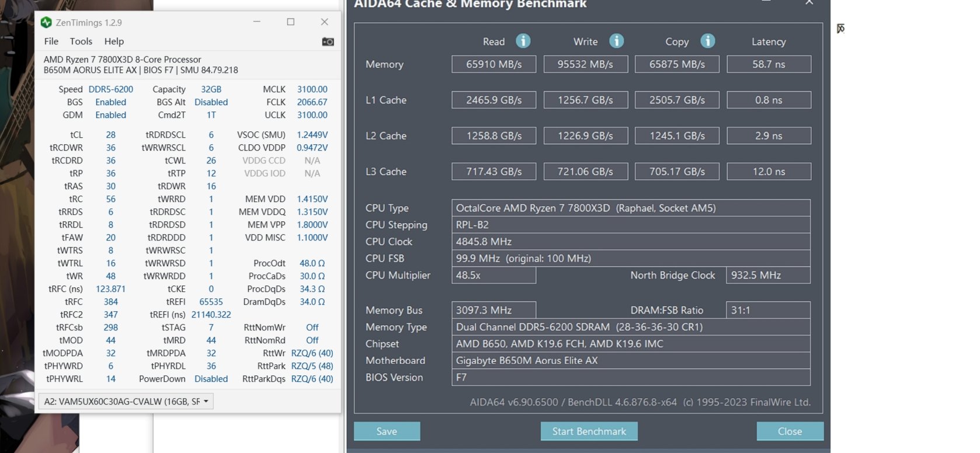
Task: Open the Tools menu in ZenTimings
Action: [x=81, y=41]
